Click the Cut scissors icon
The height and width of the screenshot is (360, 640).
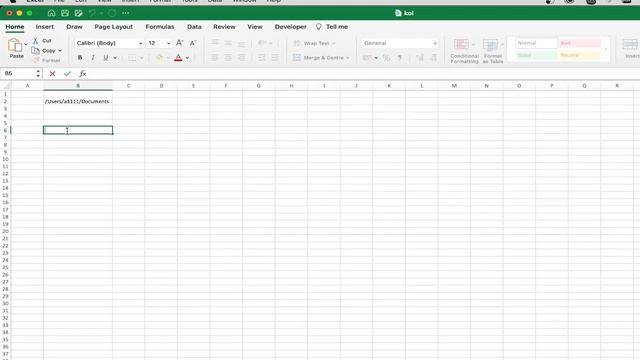click(36, 40)
